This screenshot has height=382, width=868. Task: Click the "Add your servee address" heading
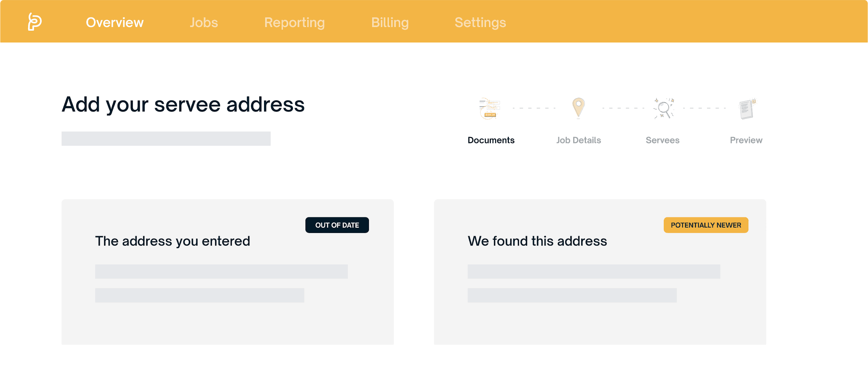tap(183, 105)
